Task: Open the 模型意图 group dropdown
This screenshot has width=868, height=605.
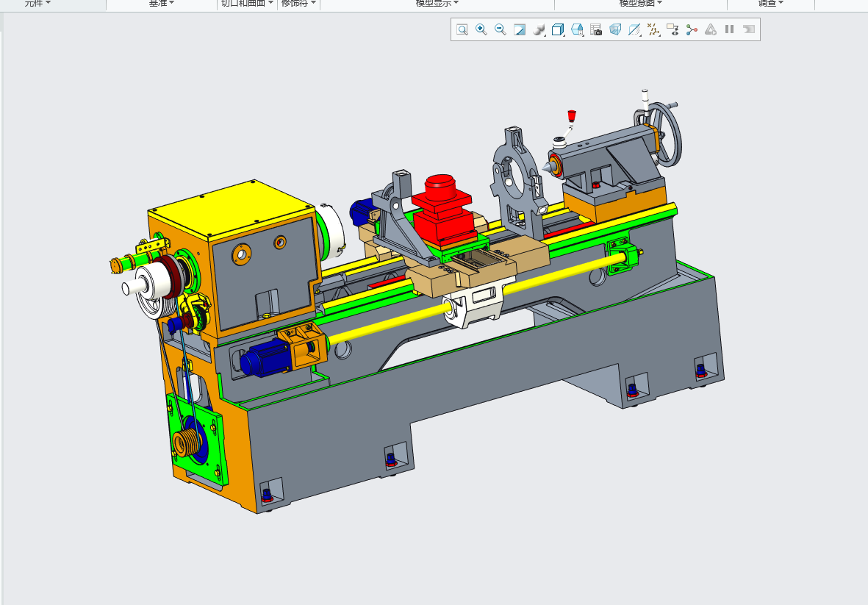Action: click(640, 4)
